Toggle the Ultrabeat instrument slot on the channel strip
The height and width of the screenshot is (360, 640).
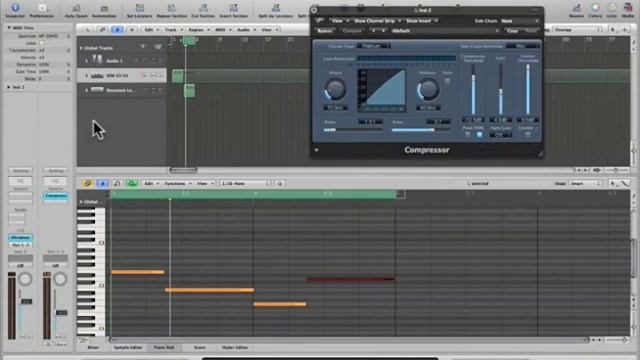[x=20, y=238]
